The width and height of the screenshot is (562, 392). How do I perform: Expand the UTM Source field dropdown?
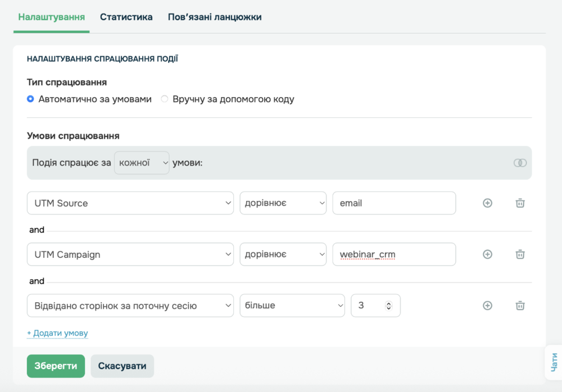[x=130, y=203]
